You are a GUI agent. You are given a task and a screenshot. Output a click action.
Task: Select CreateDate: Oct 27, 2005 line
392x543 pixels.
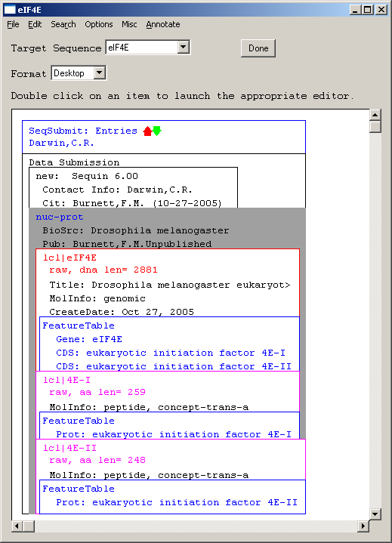(122, 312)
